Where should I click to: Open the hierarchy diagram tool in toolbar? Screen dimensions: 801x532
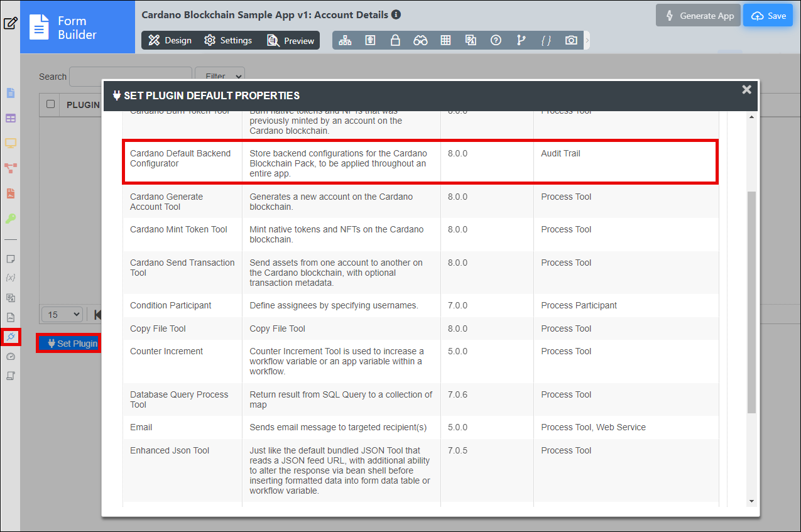click(345, 40)
